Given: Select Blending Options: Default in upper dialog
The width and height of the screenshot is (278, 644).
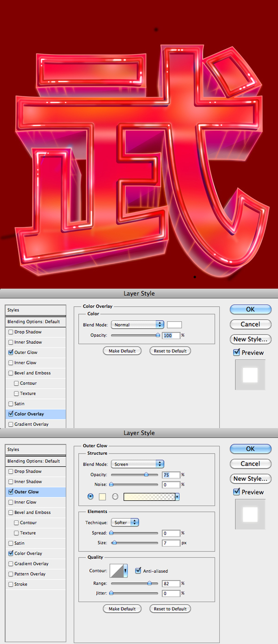Looking at the screenshot, I should click(36, 322).
